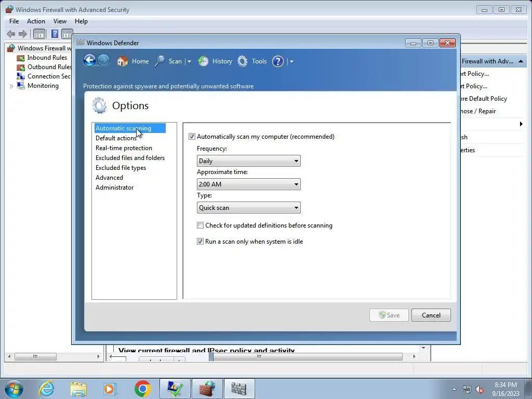Viewport: 532px width, 399px height.
Task: Open the Windows Start button
Action: point(14,389)
